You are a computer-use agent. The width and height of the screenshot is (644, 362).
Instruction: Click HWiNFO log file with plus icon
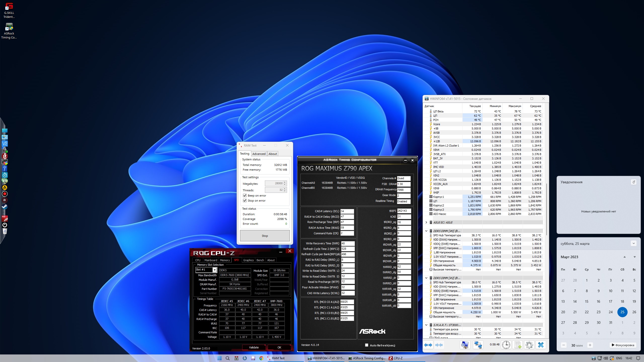[x=518, y=345]
